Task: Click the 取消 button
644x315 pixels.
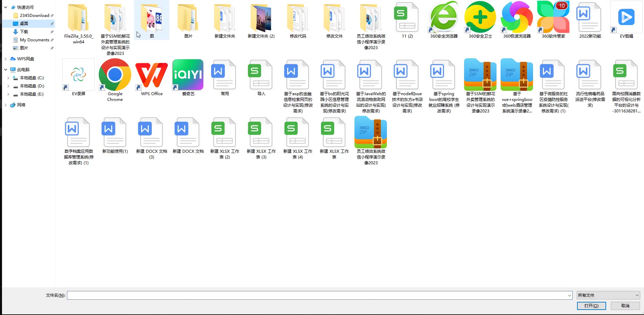Action: click(x=625, y=306)
